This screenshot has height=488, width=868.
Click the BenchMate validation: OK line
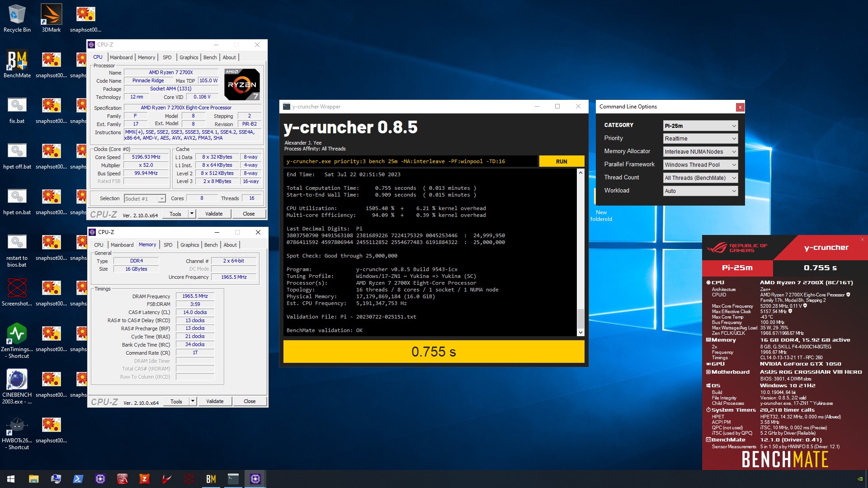pos(325,330)
